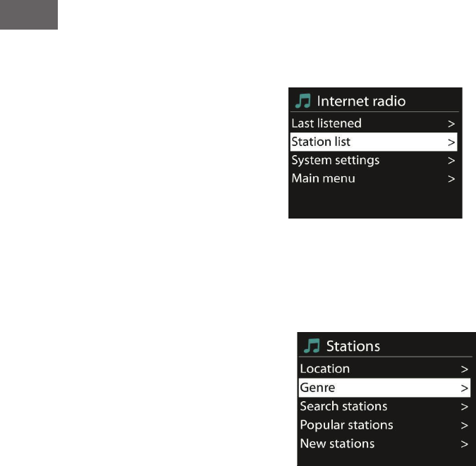Expand the System settings arrow
Image resolution: width=476 pixels, height=466 pixels.
pyautogui.click(x=451, y=160)
